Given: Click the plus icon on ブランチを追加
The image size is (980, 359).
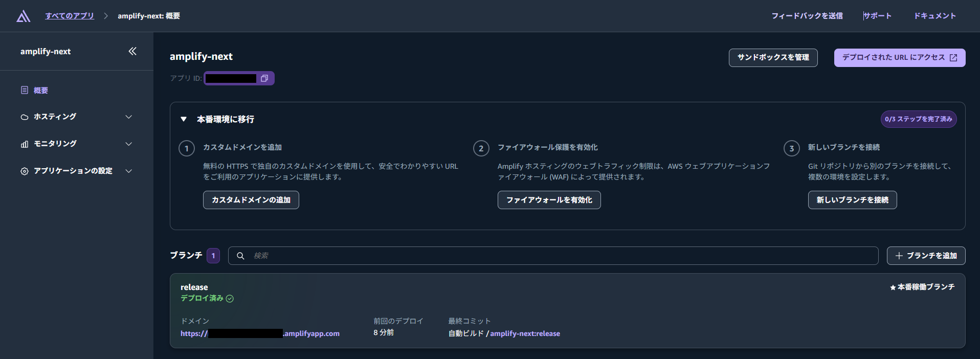Looking at the screenshot, I should pyautogui.click(x=899, y=256).
